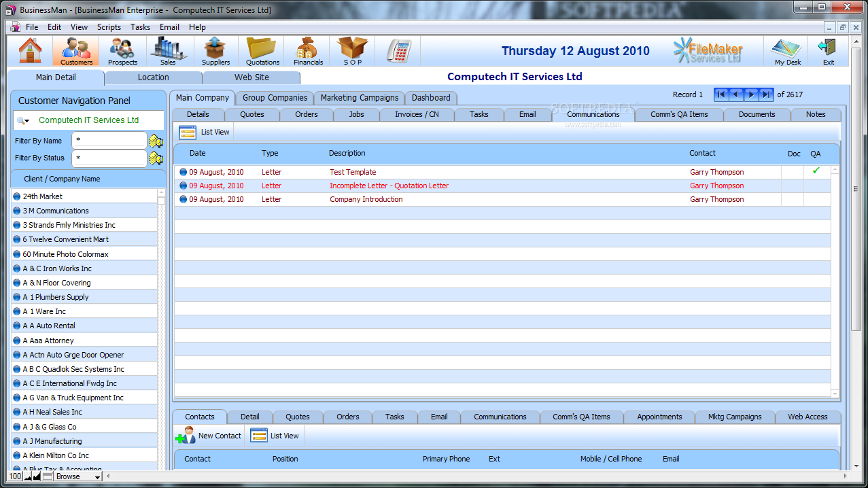Image resolution: width=868 pixels, height=488 pixels.
Task: Open the Appointments tab in lower panel
Action: (659, 417)
